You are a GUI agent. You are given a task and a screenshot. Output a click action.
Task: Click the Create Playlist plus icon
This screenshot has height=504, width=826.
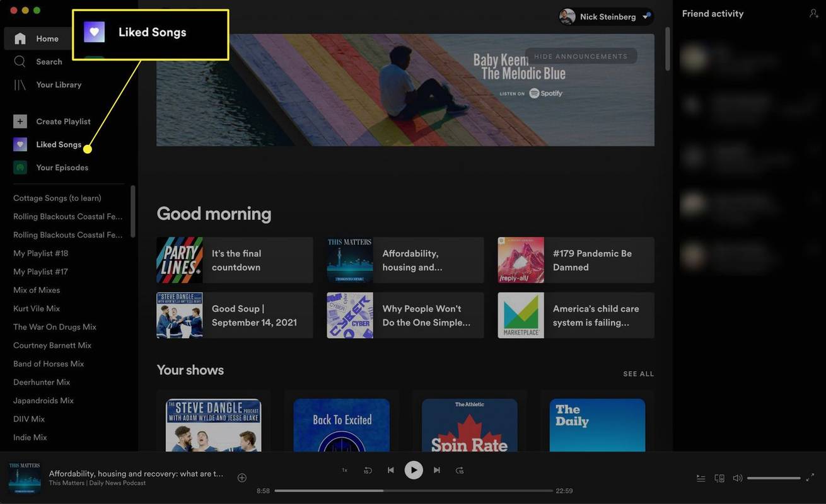point(20,122)
